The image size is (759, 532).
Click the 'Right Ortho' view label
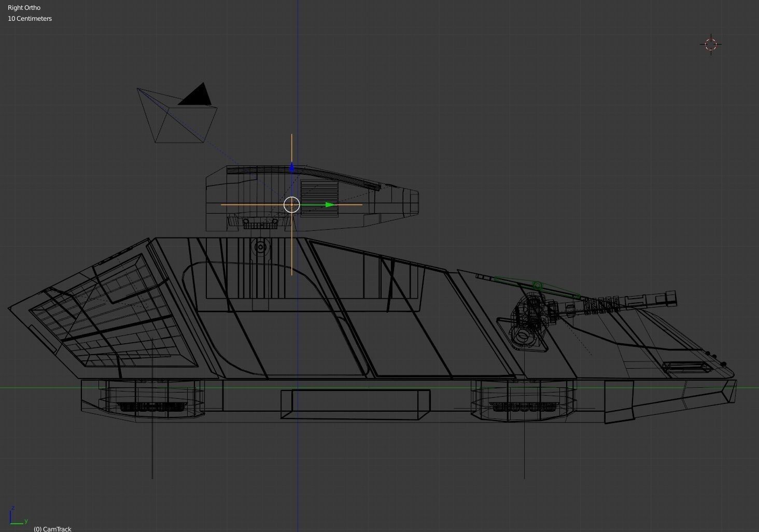(x=24, y=8)
